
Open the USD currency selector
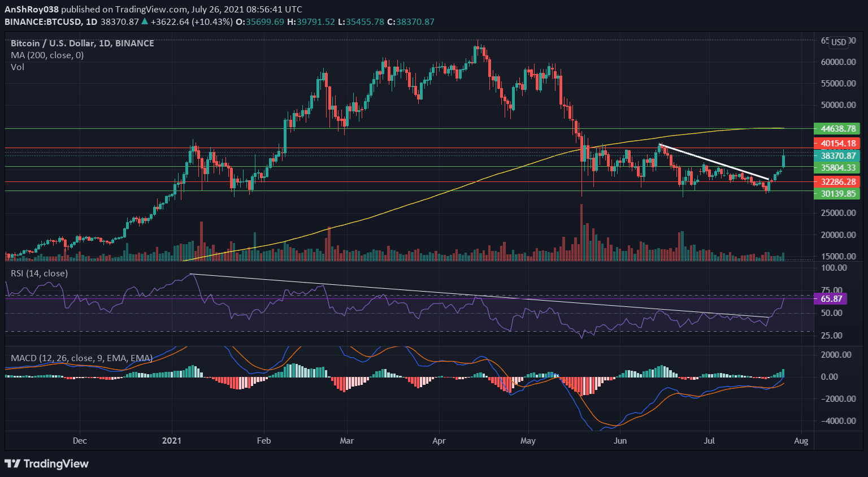(839, 42)
